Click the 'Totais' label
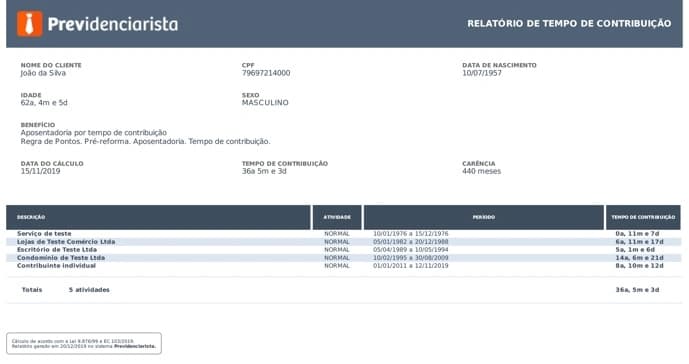689x364 pixels. (x=32, y=290)
